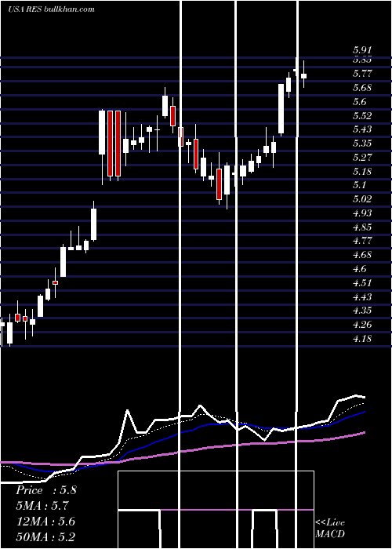This screenshot has width=392, height=549.
Task: Click the 4.85 price axis label
Action: [x=362, y=227]
